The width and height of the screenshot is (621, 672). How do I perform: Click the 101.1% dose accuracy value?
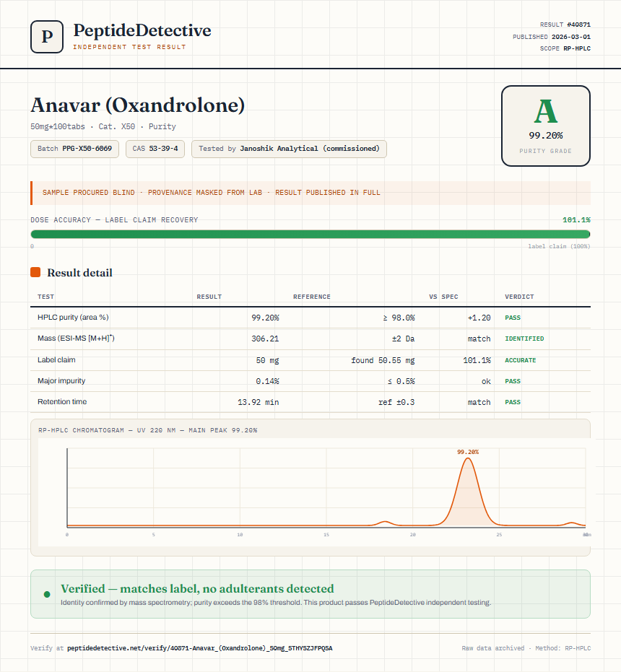[x=576, y=220]
